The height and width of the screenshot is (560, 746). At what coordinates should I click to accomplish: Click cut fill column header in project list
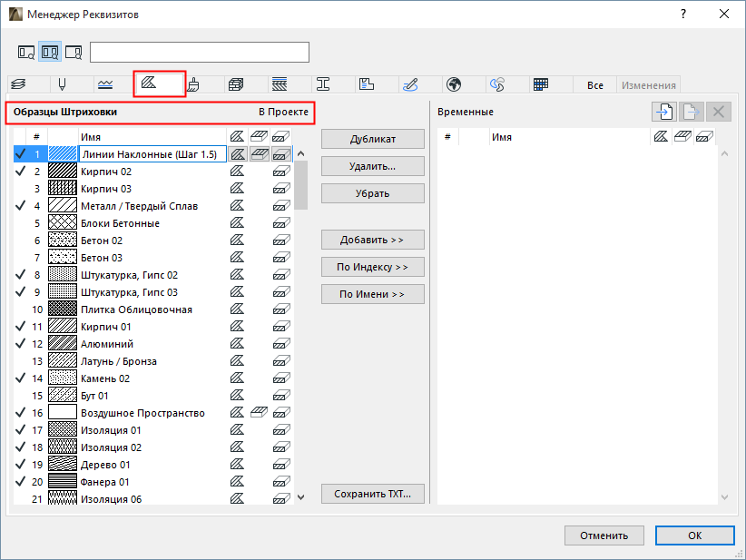click(x=281, y=137)
